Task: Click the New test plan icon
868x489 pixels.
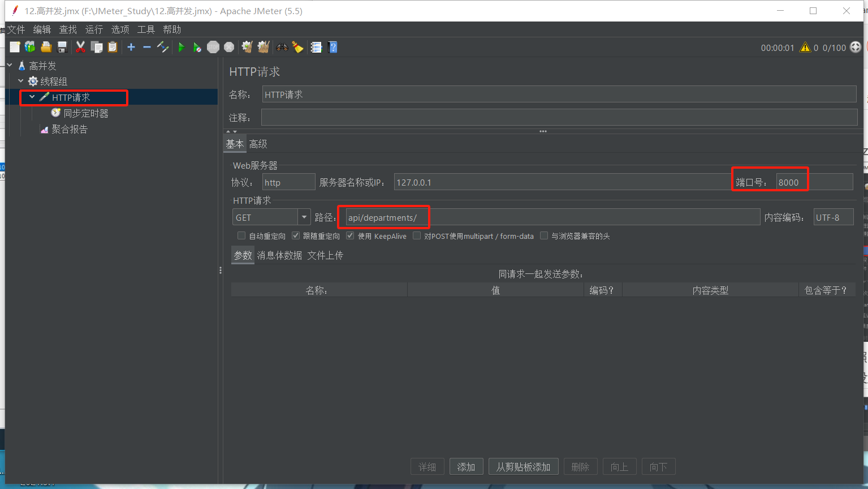Action: [15, 47]
